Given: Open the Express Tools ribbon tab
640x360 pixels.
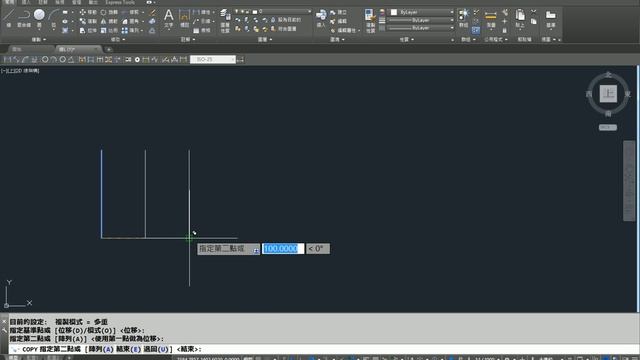Looking at the screenshot, I should pyautogui.click(x=120, y=2).
